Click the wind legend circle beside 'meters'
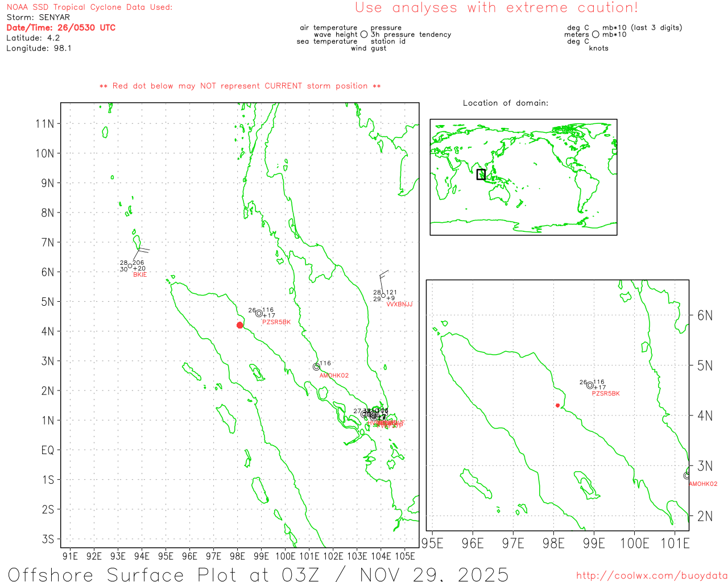 coord(595,35)
